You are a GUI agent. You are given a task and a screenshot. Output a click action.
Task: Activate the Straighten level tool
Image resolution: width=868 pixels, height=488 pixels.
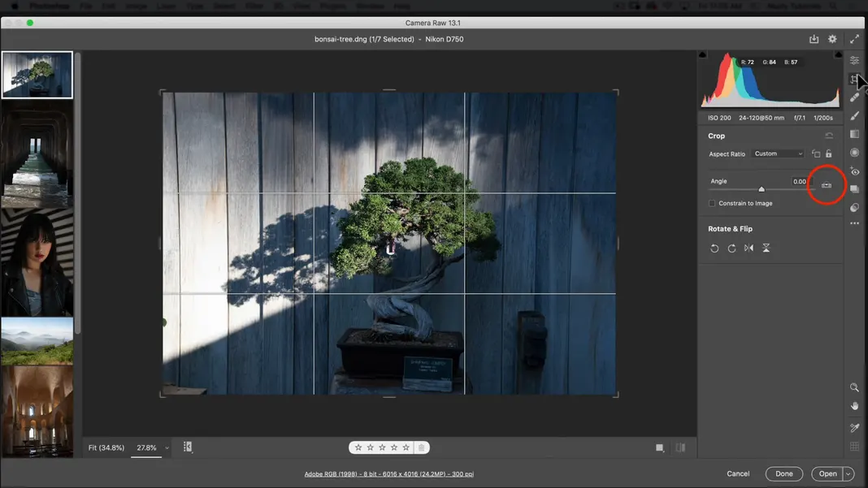click(x=826, y=185)
